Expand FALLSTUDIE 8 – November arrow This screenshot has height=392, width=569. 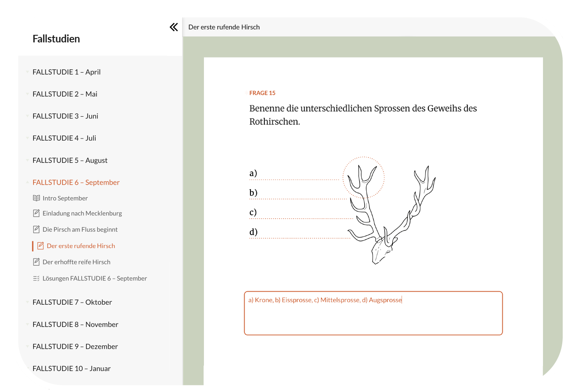[x=27, y=324]
